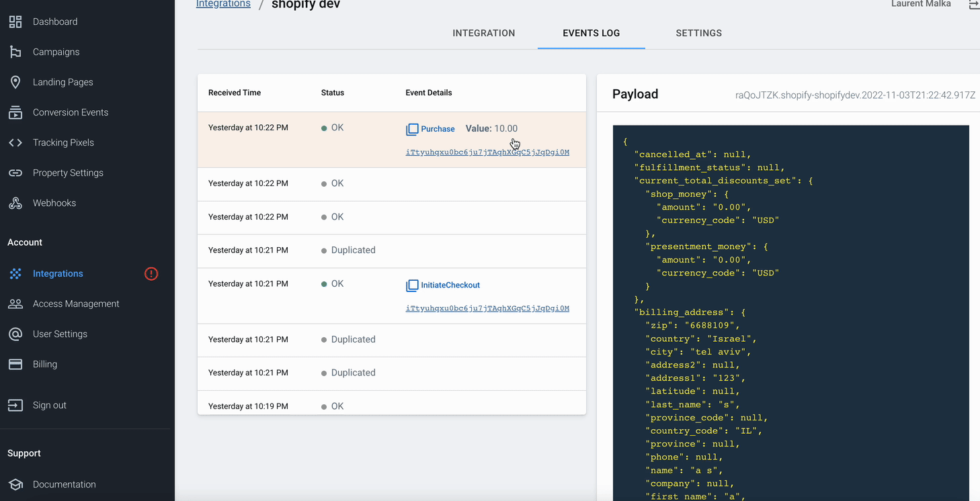980x501 pixels.
Task: Click the Property Settings link icon
Action: [x=15, y=173]
